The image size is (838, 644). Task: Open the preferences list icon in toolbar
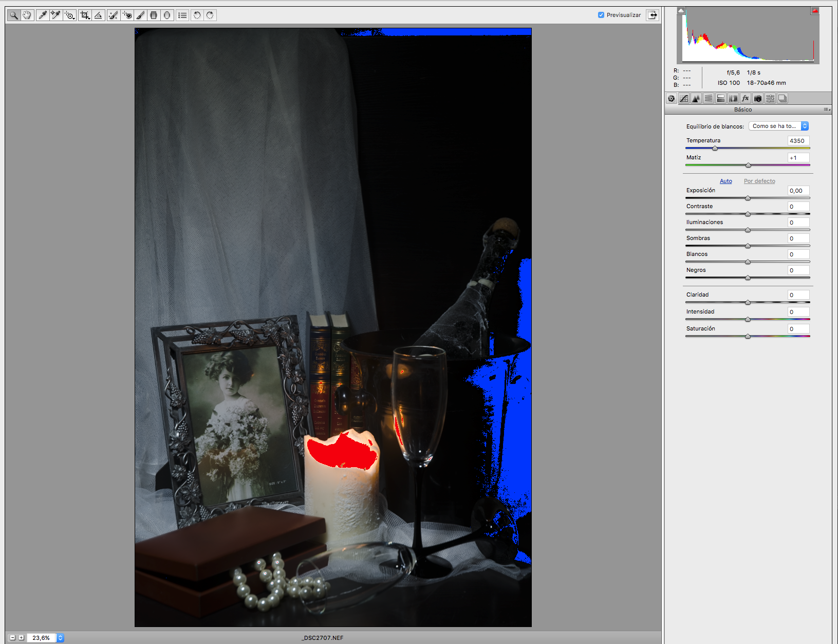[x=182, y=15]
